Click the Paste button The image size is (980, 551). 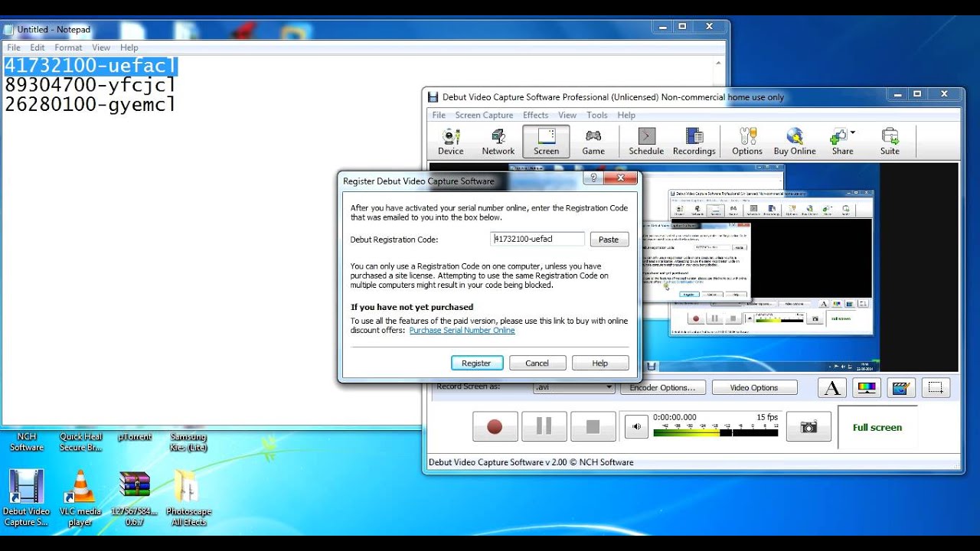pos(609,240)
